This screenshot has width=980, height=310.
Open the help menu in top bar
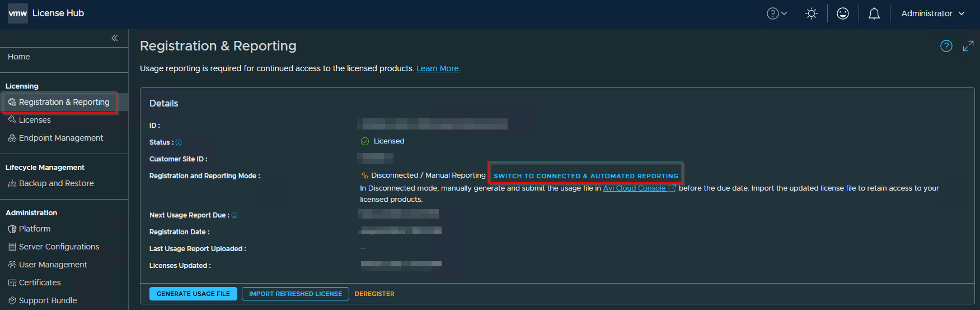coord(777,13)
